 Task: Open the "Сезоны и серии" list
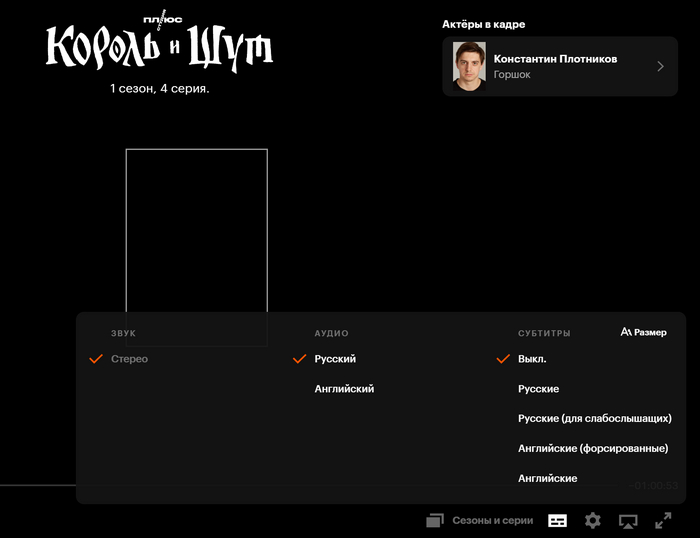(x=493, y=521)
